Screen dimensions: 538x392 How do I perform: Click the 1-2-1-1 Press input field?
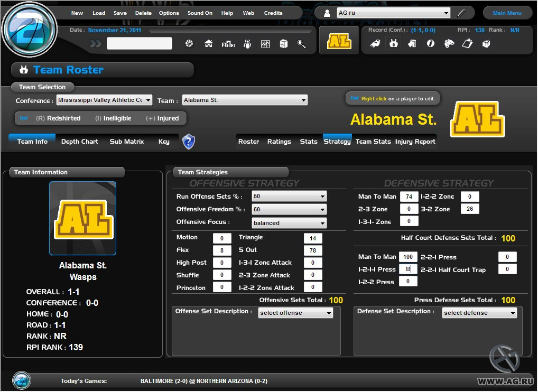(408, 269)
